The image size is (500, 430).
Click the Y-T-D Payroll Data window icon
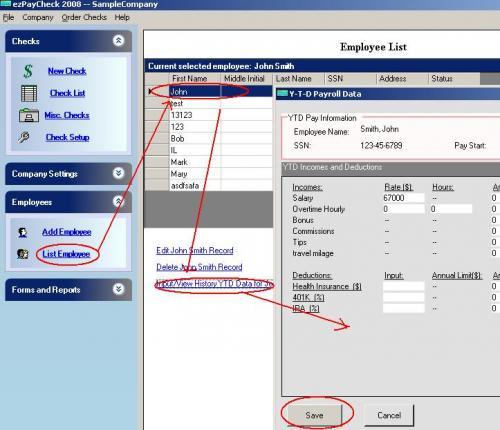pyautogui.click(x=282, y=94)
